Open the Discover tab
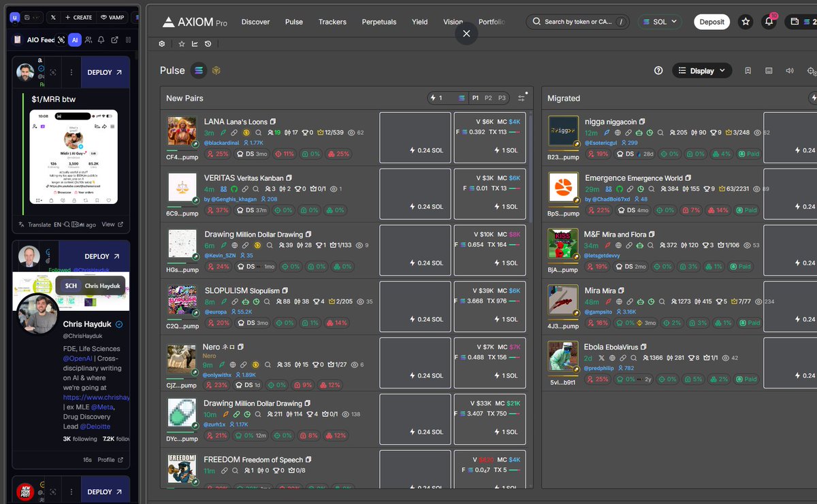 [255, 22]
